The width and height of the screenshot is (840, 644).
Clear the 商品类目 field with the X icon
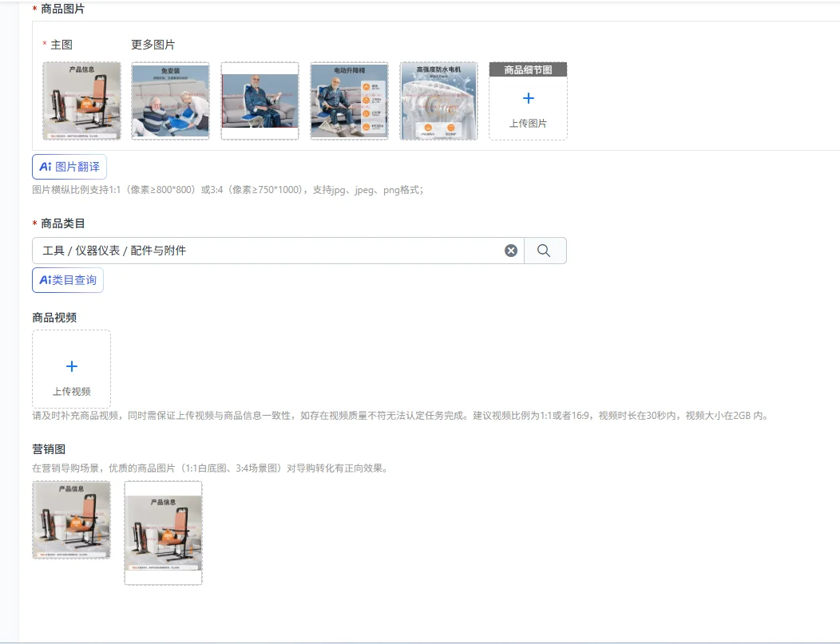pos(511,251)
